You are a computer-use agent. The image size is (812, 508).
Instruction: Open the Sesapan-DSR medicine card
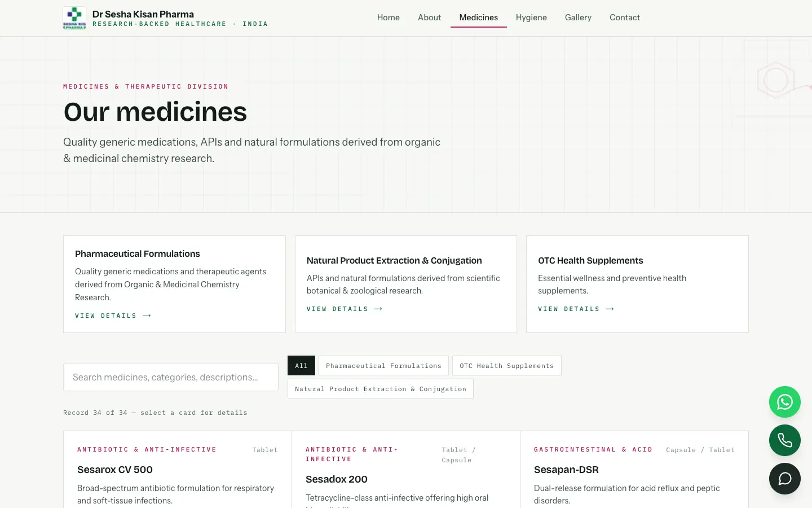pyautogui.click(x=634, y=470)
